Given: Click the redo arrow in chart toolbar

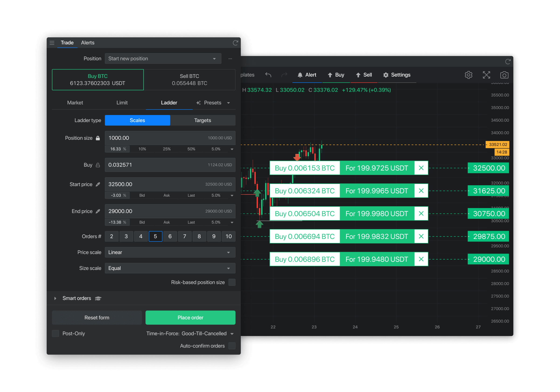Looking at the screenshot, I should click(x=284, y=75).
